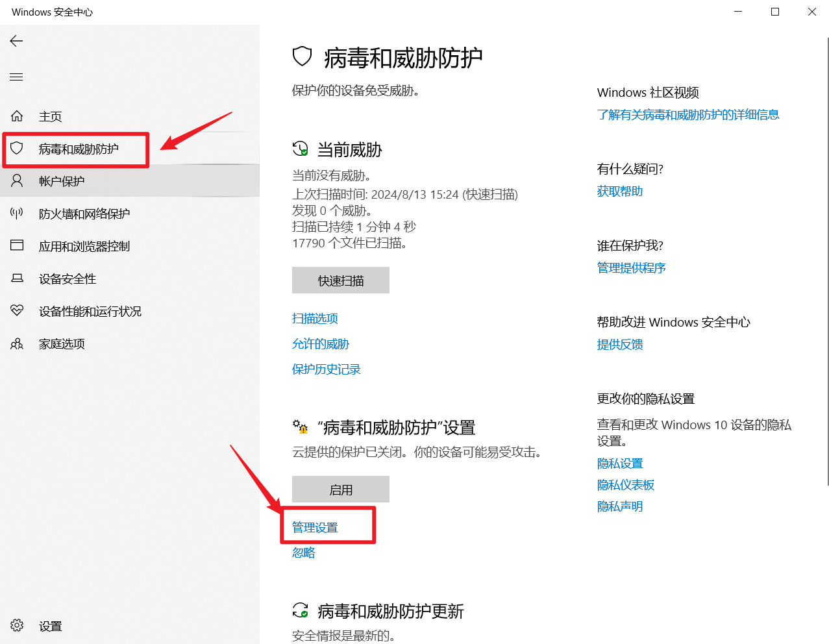Open 设置 at sidebar bottom
This screenshot has height=644, width=829.
(130, 626)
